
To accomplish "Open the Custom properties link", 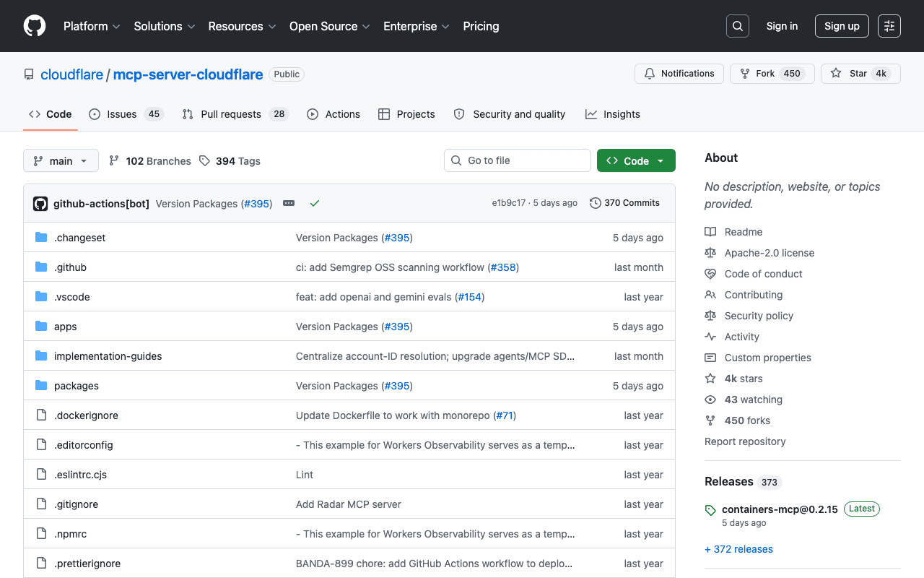I will tap(767, 358).
